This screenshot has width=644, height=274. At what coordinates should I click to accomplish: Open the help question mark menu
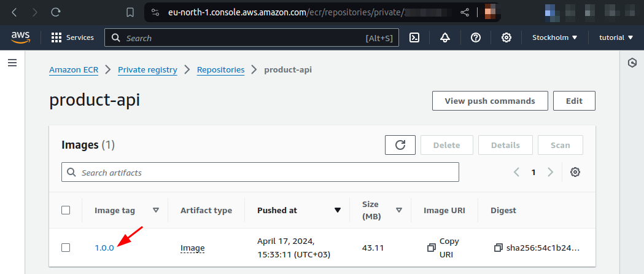[476, 38]
